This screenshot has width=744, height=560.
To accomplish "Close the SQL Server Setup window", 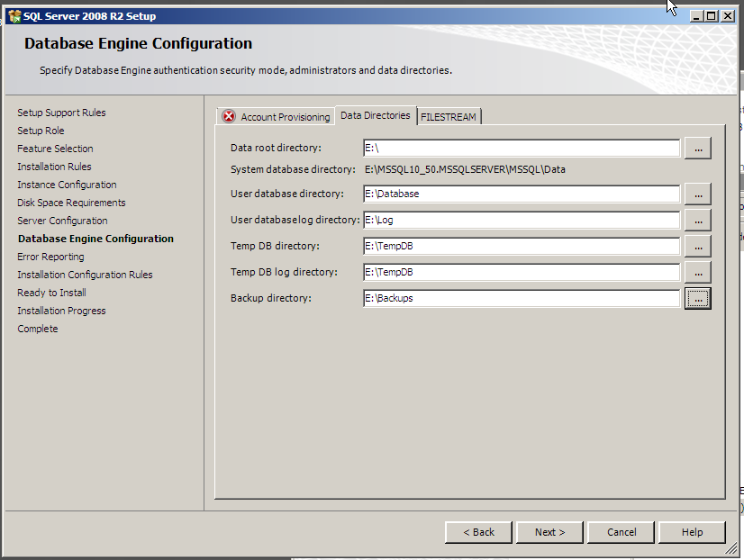I will 728,16.
